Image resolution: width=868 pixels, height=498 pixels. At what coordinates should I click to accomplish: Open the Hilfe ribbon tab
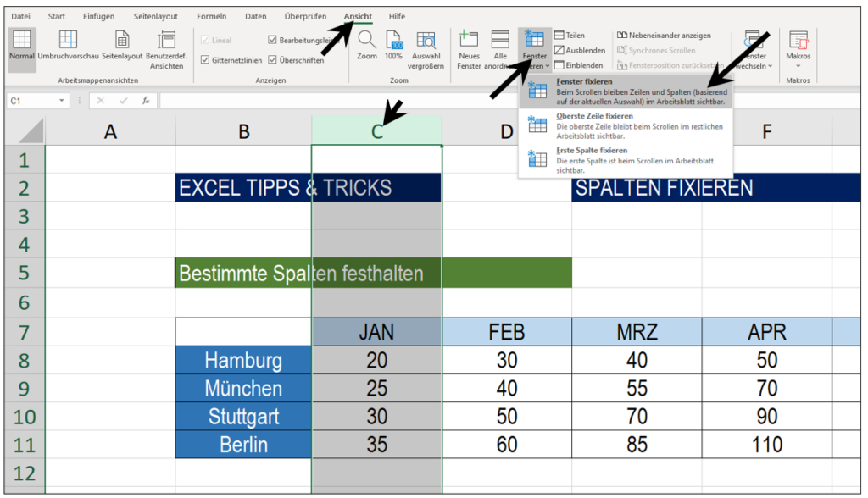[x=397, y=17]
